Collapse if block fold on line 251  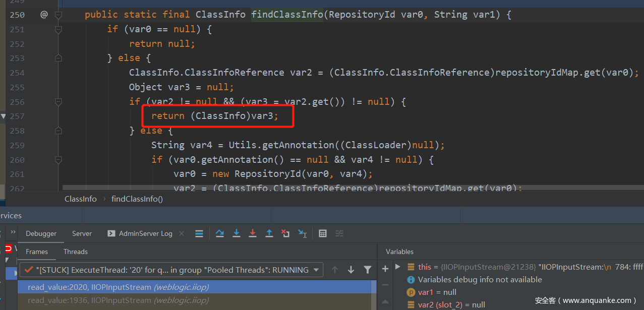click(x=58, y=29)
